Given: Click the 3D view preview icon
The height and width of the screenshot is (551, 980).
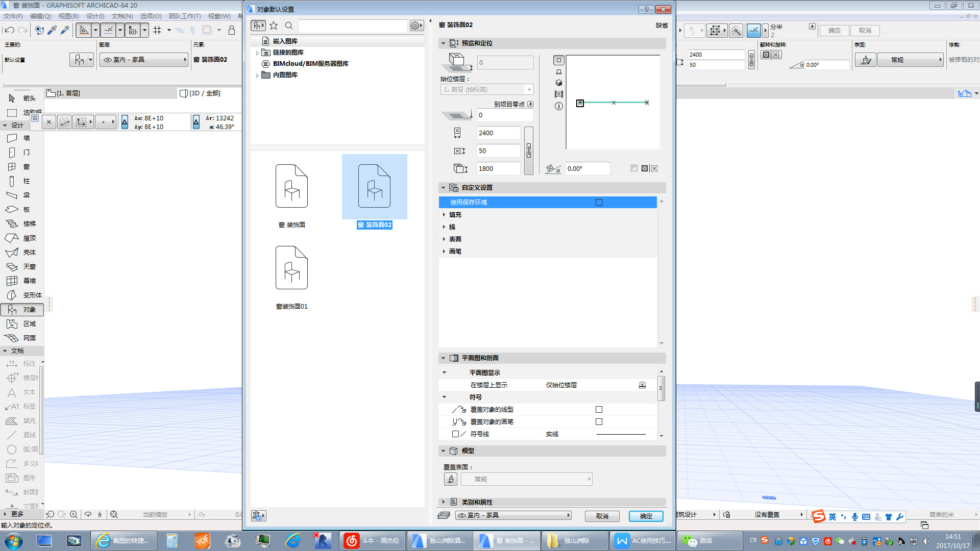Looking at the screenshot, I should pyautogui.click(x=559, y=83).
